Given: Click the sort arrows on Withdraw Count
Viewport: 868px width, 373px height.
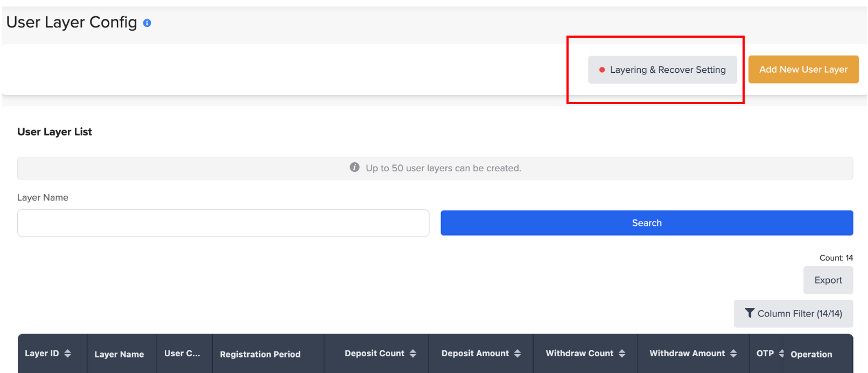Looking at the screenshot, I should pyautogui.click(x=622, y=354).
